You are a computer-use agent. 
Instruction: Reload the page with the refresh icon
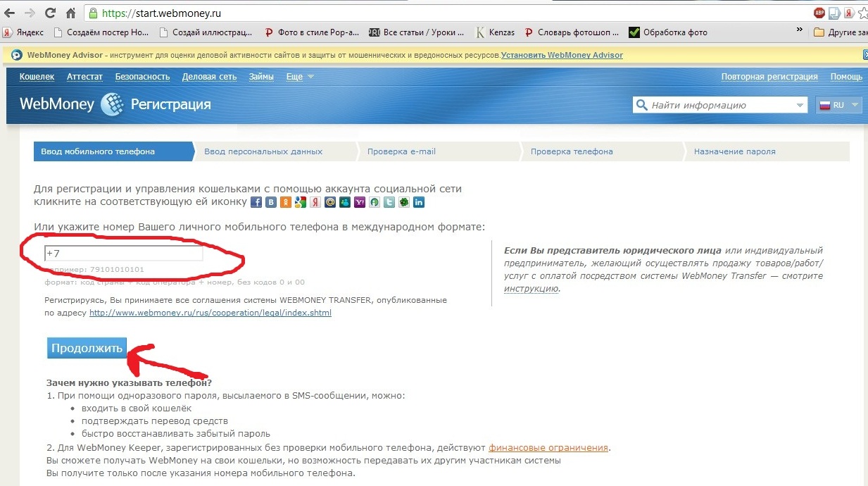[50, 13]
